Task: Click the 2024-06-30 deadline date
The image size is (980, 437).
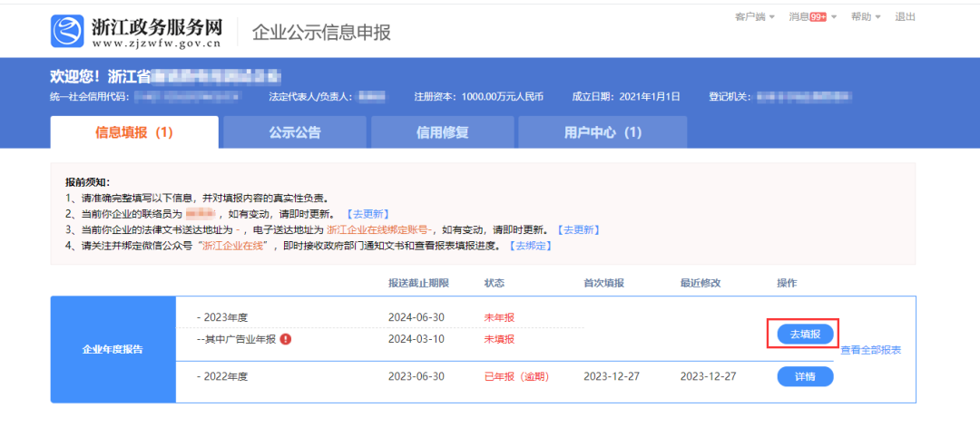Action: coord(416,317)
